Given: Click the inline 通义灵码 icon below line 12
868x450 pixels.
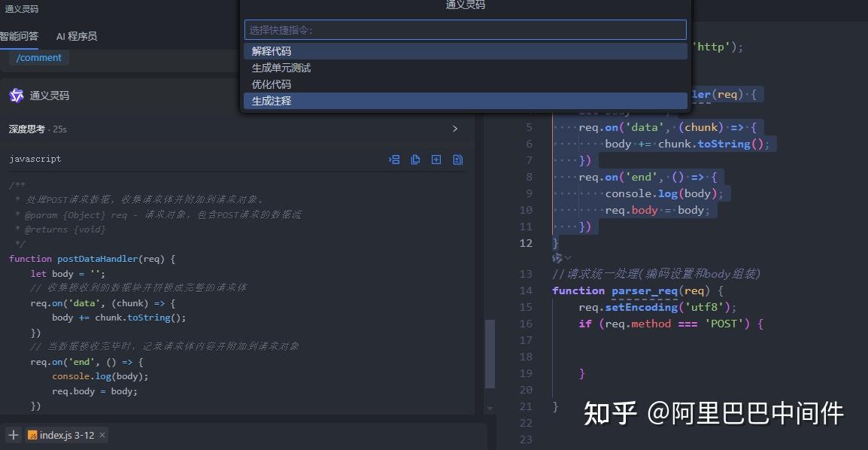Looking at the screenshot, I should click(x=557, y=258).
